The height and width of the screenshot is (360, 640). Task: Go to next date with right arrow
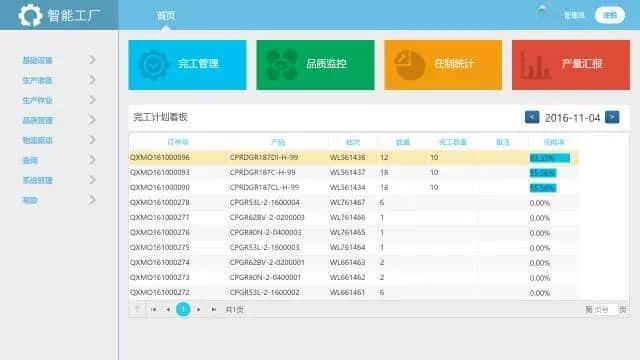(612, 117)
